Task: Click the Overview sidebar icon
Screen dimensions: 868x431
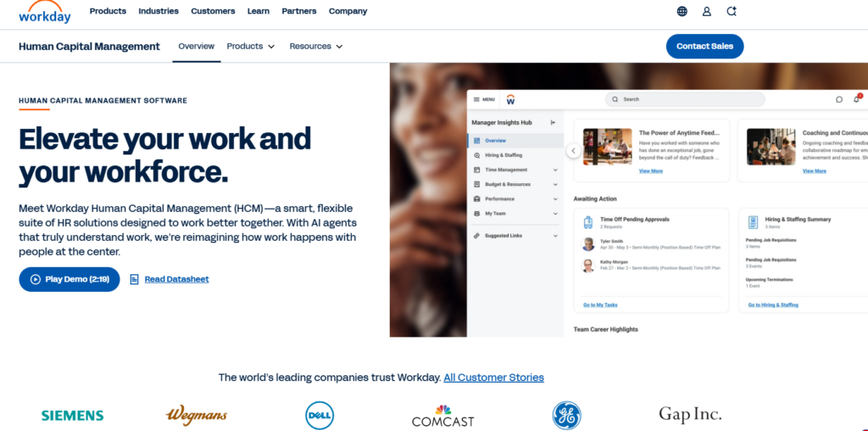Action: click(x=476, y=141)
